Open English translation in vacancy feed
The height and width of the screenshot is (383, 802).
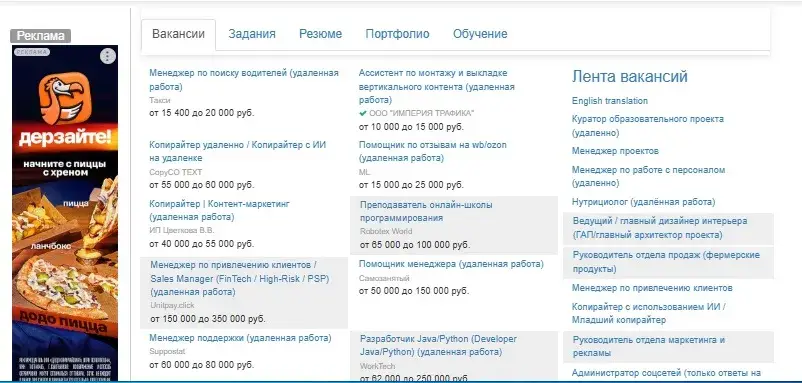pos(610,101)
